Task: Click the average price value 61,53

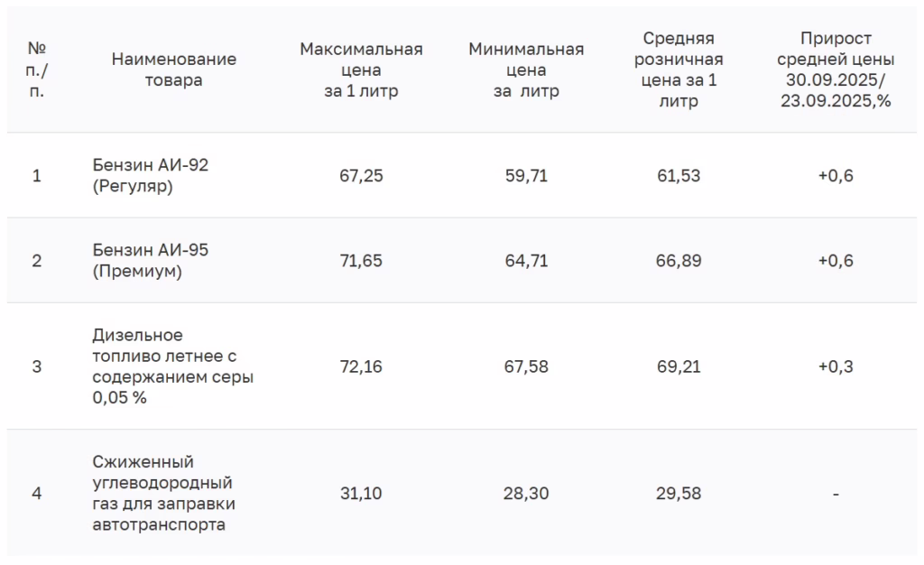Action: point(679,176)
